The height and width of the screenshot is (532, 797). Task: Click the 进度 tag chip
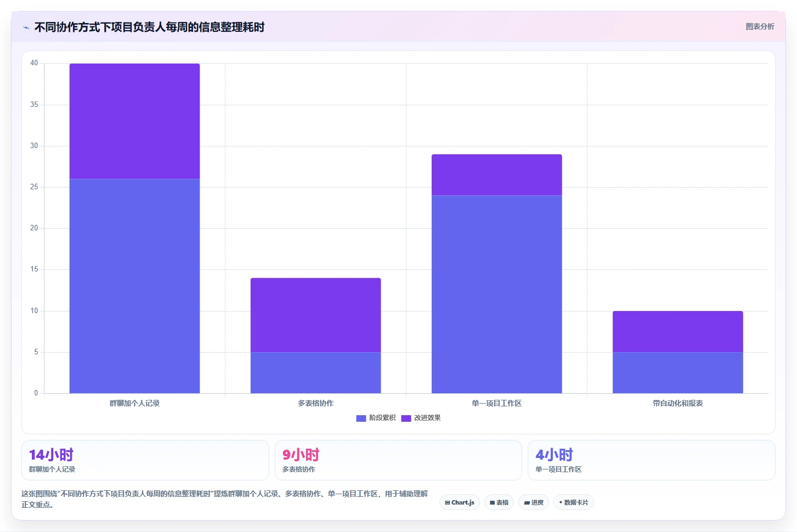(x=534, y=502)
